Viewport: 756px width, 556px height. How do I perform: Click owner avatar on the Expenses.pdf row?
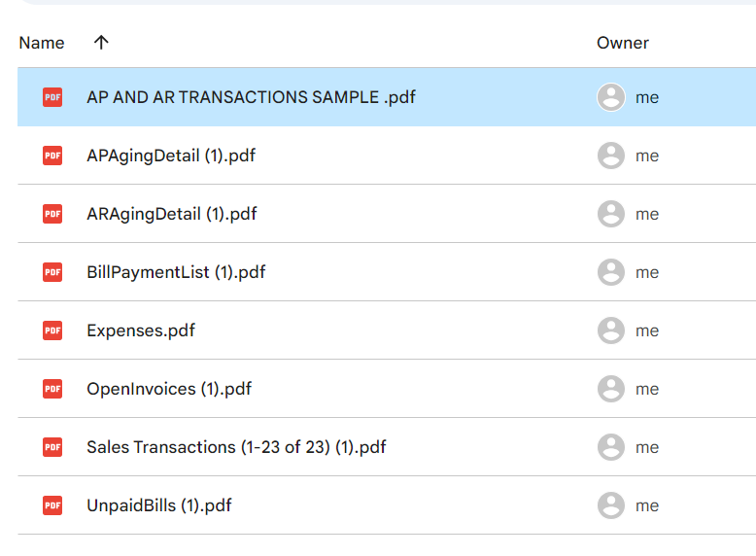click(611, 330)
